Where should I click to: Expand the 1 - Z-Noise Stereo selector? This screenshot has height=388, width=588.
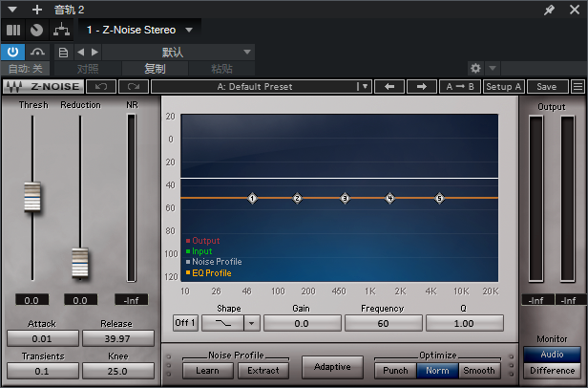click(189, 30)
